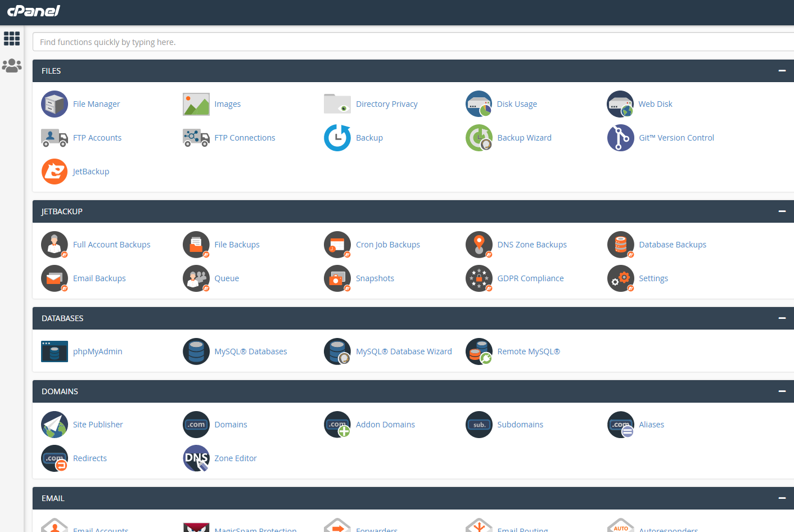This screenshot has width=794, height=532.
Task: Open the Site Publisher paper plane icon
Action: tap(55, 425)
